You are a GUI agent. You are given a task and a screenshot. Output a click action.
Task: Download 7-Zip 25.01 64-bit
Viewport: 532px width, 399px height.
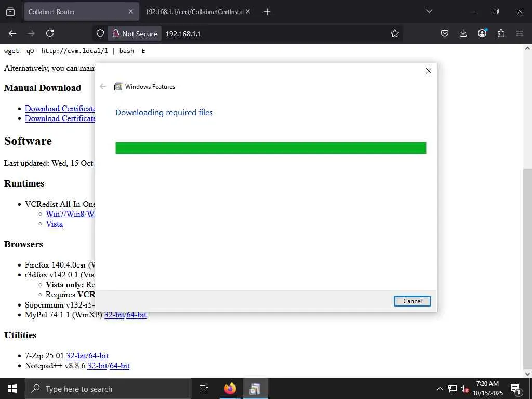tap(98, 356)
